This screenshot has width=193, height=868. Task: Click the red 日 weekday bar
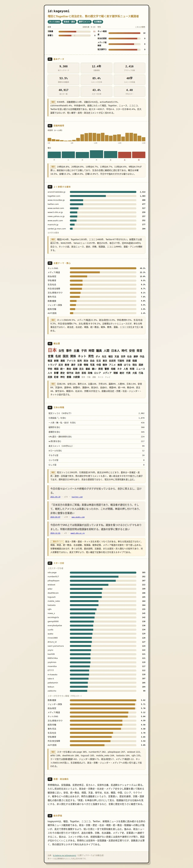[139, 155]
